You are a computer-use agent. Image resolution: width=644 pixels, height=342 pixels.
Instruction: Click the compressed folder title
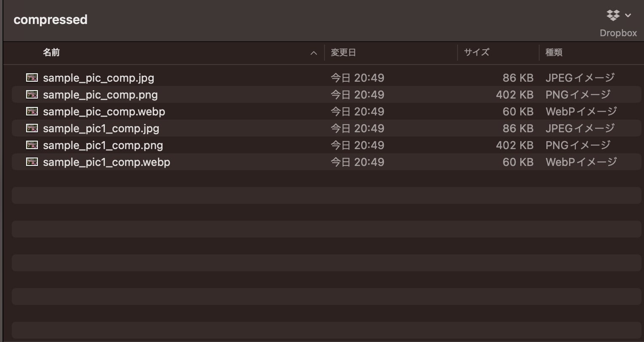click(51, 20)
